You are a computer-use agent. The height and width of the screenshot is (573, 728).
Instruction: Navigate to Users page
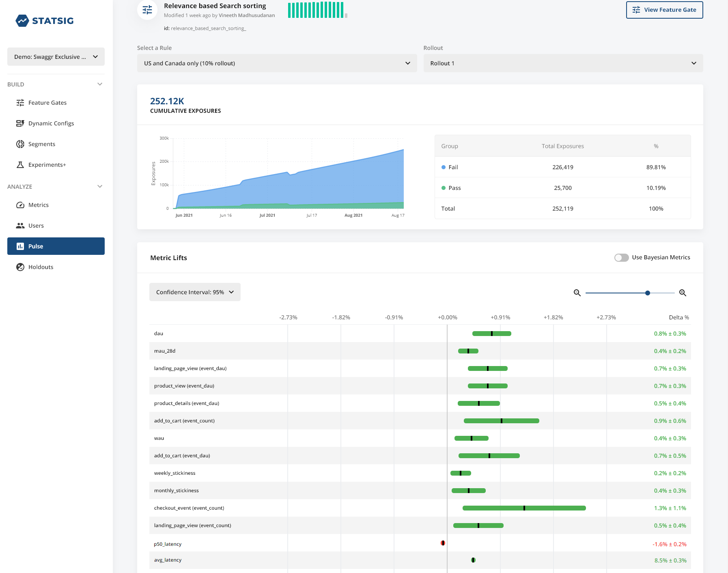pos(36,226)
